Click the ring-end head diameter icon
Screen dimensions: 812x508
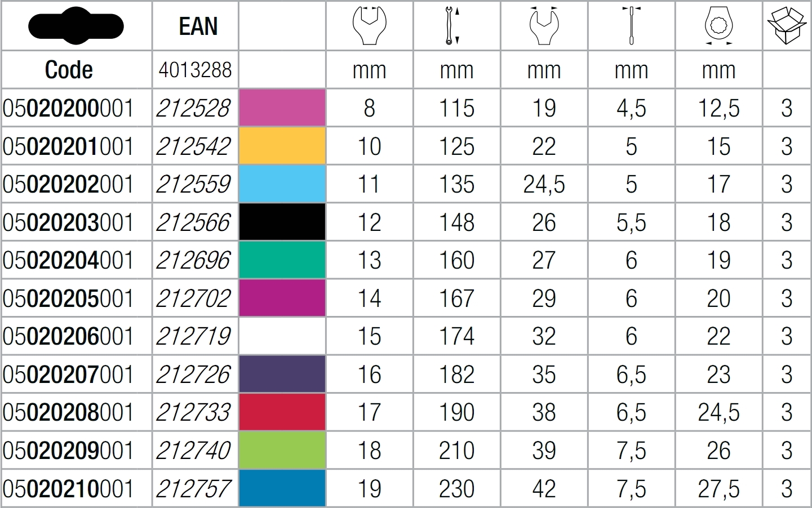coord(718,26)
